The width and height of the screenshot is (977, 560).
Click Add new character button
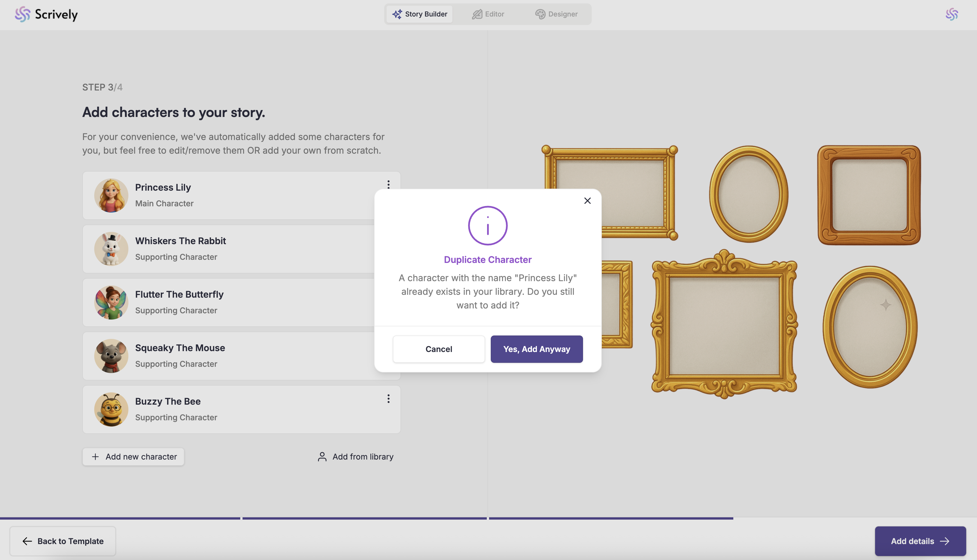[x=133, y=456]
